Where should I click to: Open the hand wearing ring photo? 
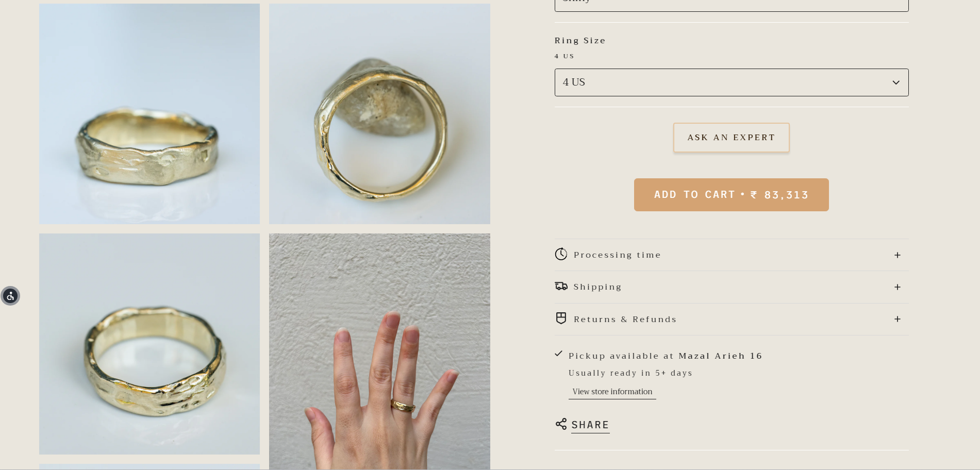[379, 351]
